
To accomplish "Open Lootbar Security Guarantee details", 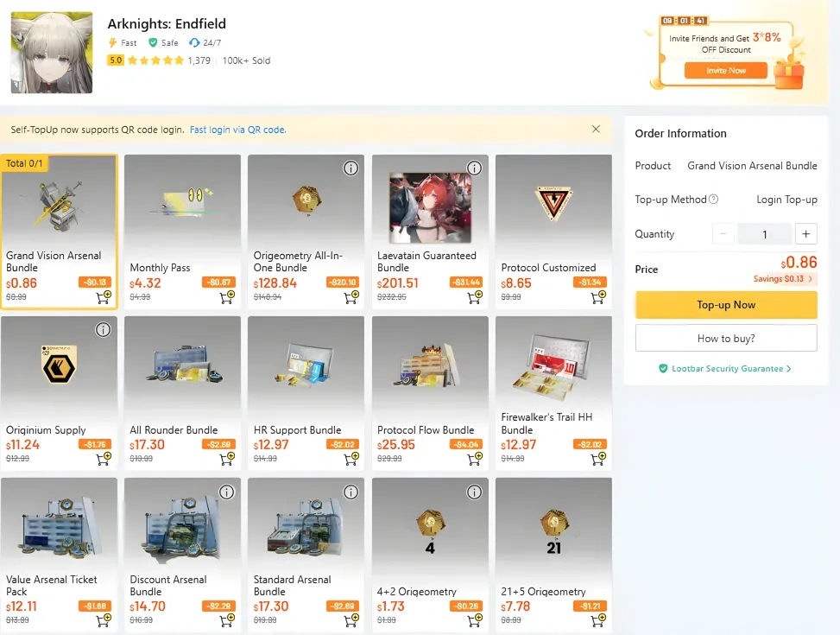I will pos(725,369).
